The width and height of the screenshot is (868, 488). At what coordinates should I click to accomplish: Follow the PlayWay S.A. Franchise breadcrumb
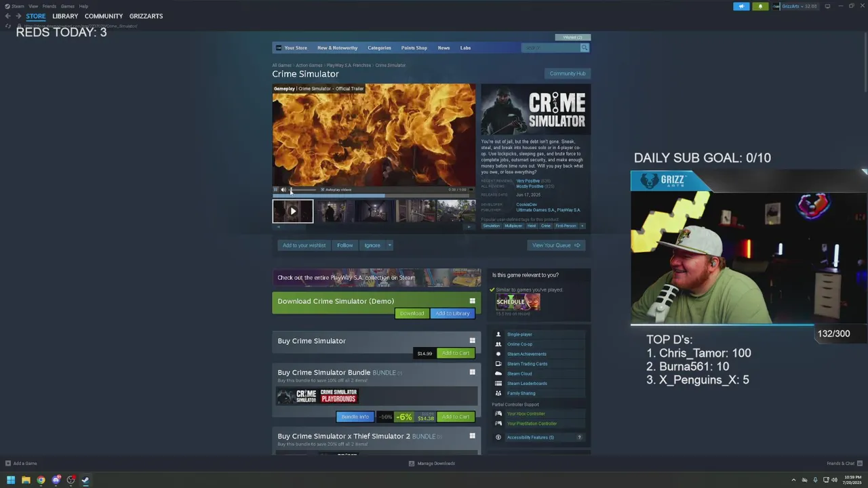(x=349, y=65)
